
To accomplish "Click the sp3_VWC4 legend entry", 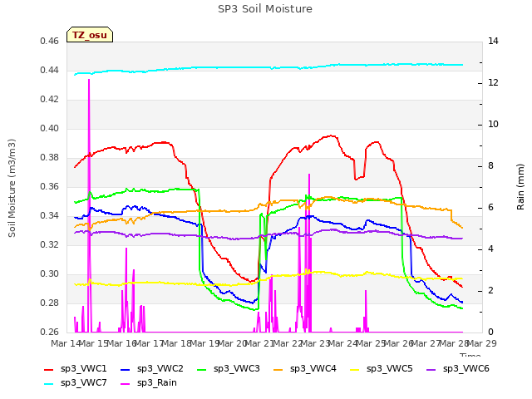I will pyautogui.click(x=305, y=369).
